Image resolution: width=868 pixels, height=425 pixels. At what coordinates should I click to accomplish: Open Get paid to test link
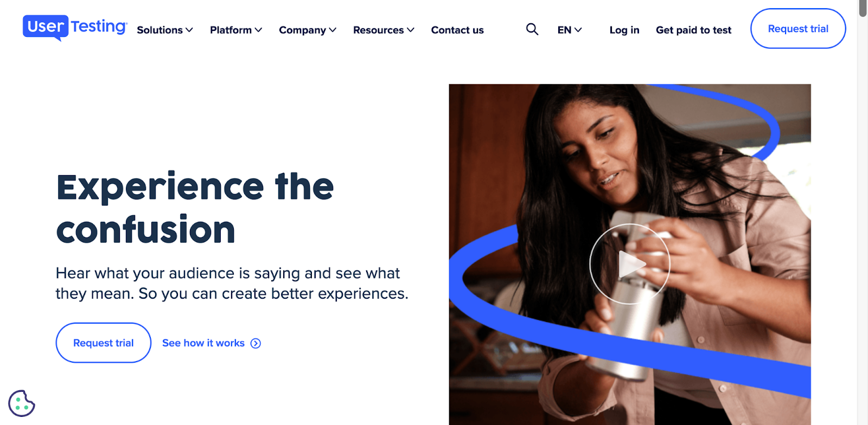693,30
